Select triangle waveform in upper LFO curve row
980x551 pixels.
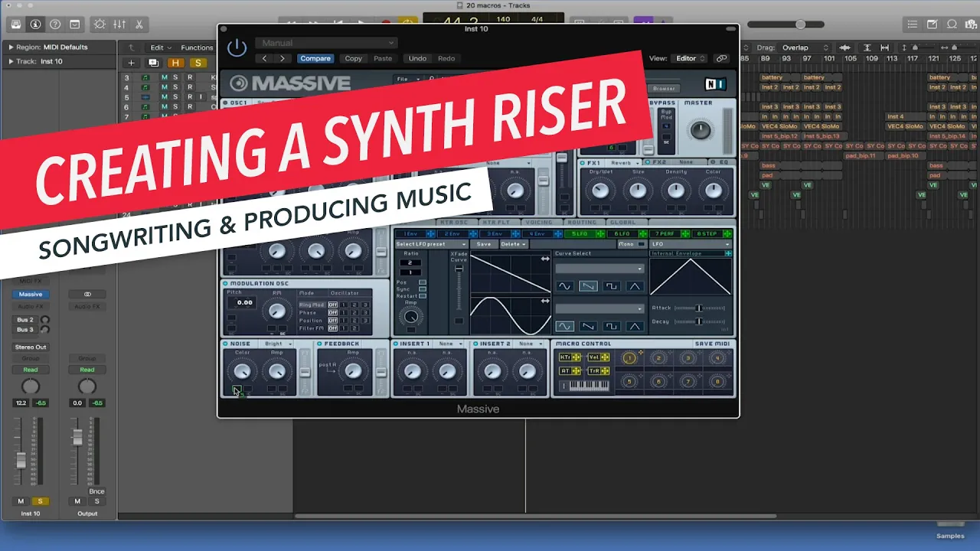[634, 286]
